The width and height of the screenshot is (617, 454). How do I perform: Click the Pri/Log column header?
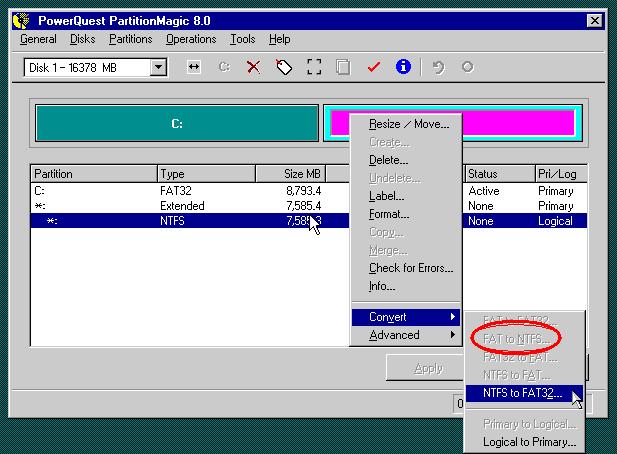[561, 173]
